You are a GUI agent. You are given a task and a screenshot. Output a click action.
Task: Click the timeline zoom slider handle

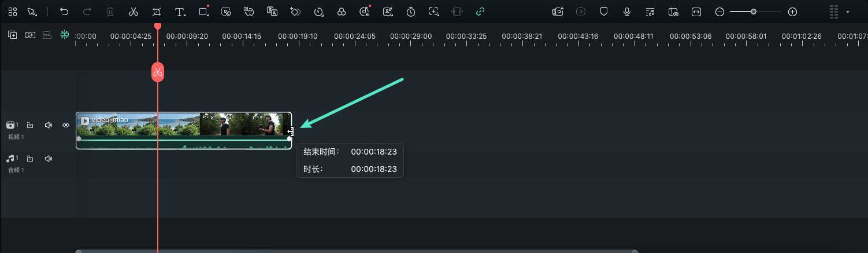(x=754, y=12)
